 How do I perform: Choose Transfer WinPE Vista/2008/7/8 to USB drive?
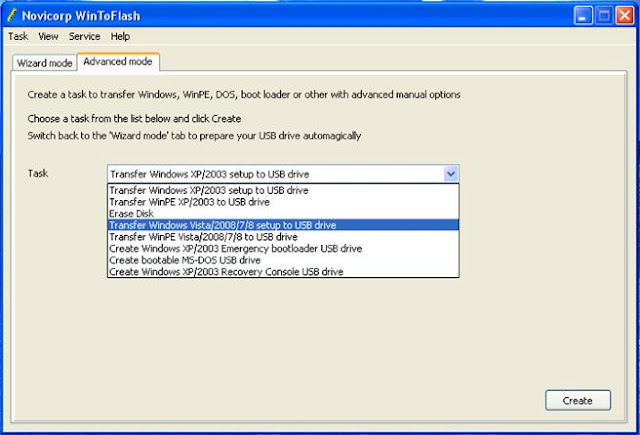283,237
